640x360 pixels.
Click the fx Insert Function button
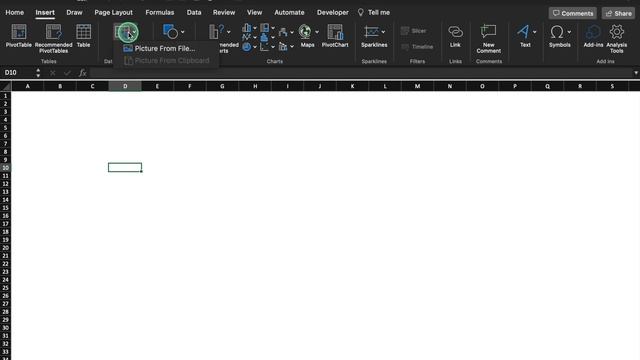tap(82, 73)
